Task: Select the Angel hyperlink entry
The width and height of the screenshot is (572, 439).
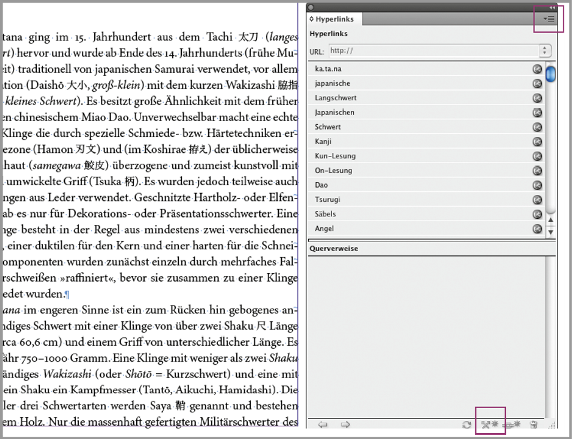Action: click(426, 229)
